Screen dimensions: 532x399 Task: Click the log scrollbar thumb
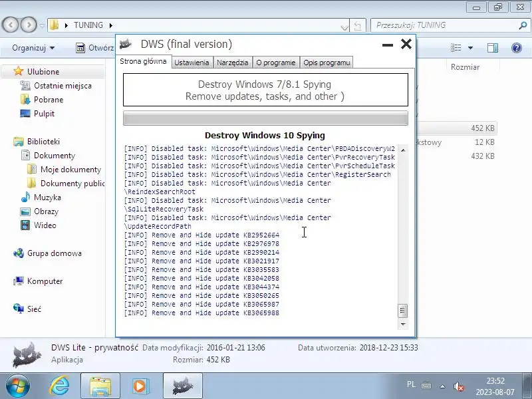[x=403, y=311]
